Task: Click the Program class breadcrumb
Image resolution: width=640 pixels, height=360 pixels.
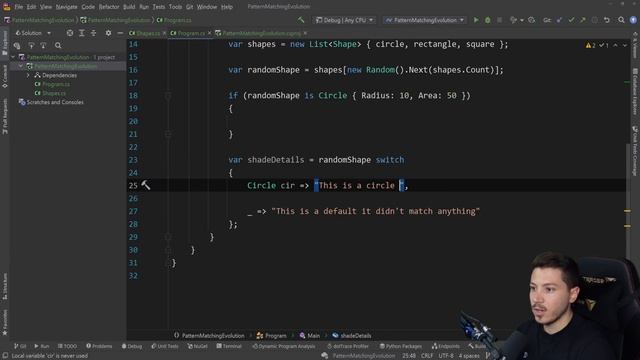Action: [271, 336]
